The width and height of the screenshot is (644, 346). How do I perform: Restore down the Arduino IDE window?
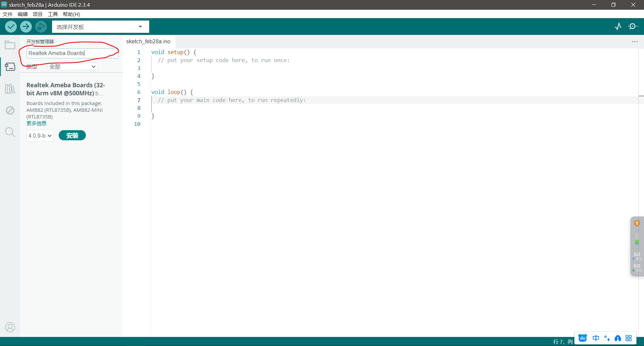click(613, 5)
